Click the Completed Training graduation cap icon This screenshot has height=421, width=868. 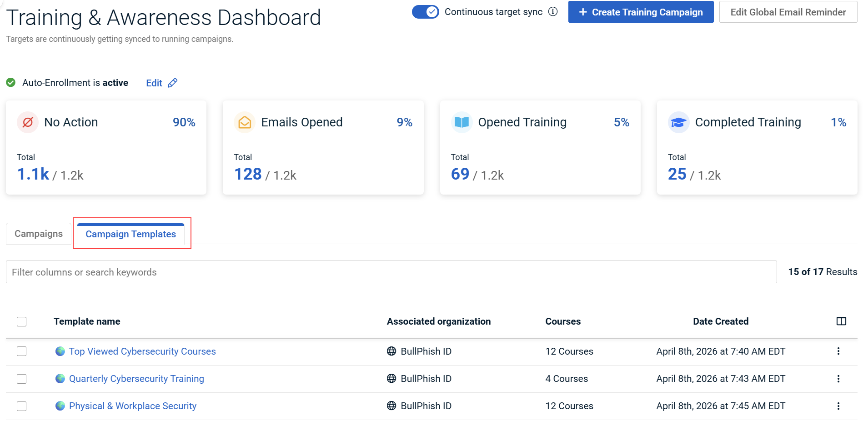click(x=678, y=122)
